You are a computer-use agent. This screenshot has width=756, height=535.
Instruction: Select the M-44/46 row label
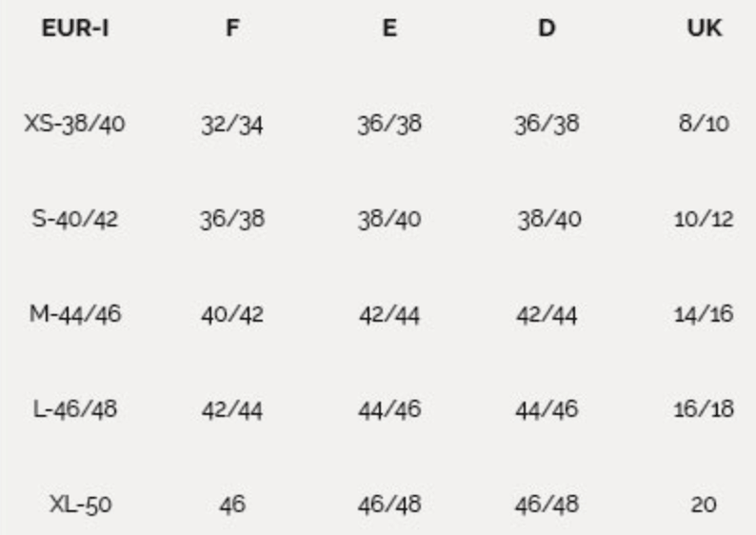coord(75,314)
